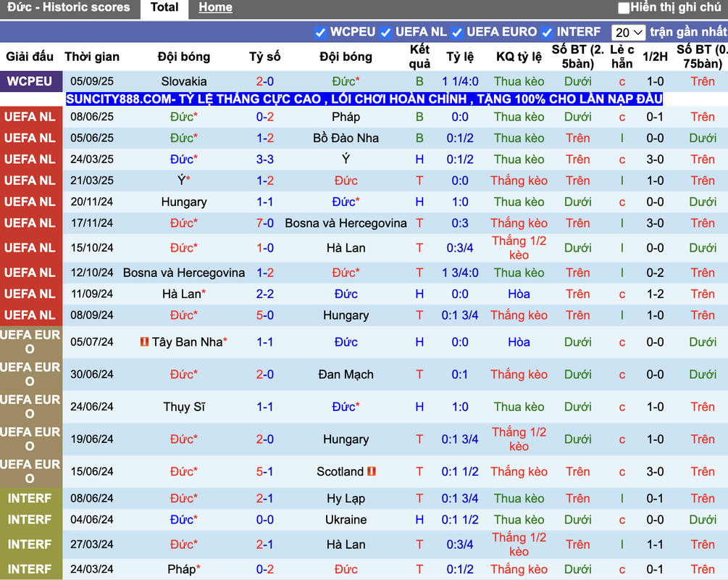Click Hy Lạp team name
728x580 pixels.
coord(346,499)
